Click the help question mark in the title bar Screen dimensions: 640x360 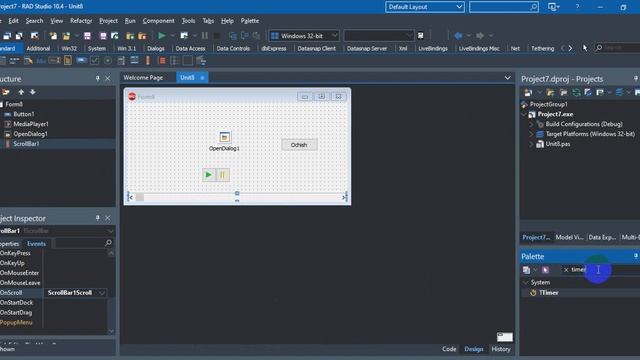tap(577, 7)
